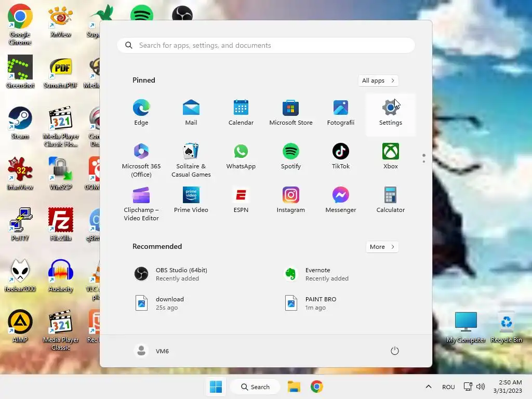Focus the Start menu search box
Image resolution: width=532 pixels, height=399 pixels.
[266, 46]
